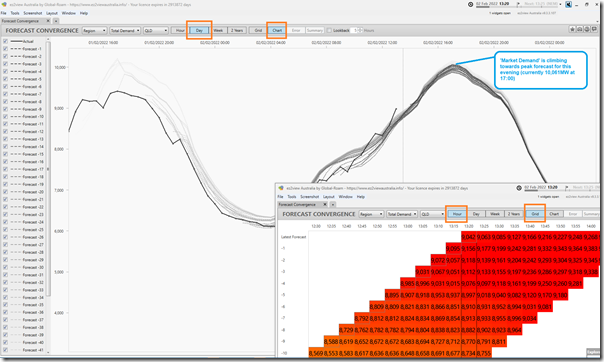Open the File menu in main window
604x362 pixels.
point(3,13)
